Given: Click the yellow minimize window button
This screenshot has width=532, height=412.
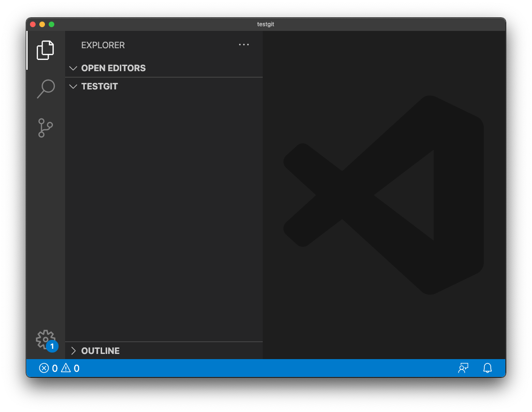Looking at the screenshot, I should [42, 24].
